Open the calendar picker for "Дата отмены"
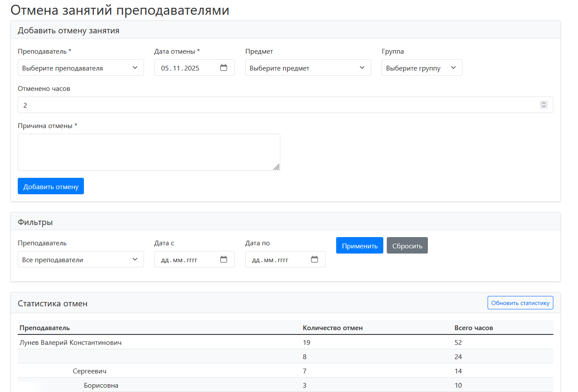Viewport: 578px width, 392px height. [224, 67]
